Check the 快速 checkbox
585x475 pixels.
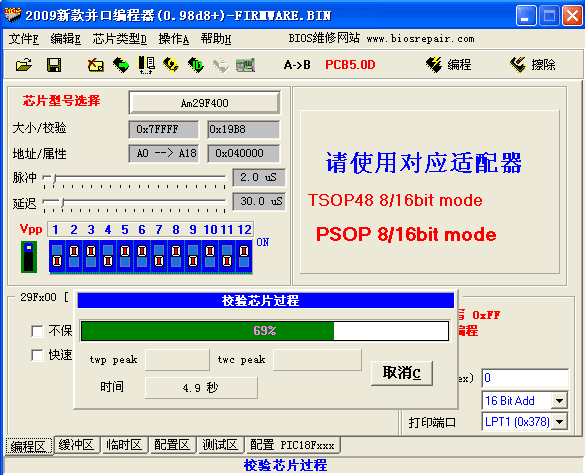point(37,355)
